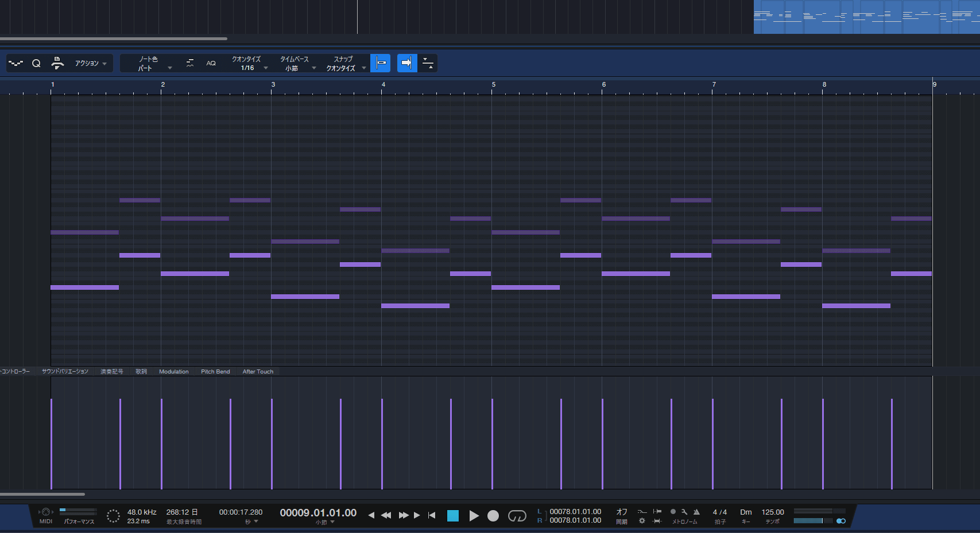Image resolution: width=980 pixels, height=533 pixels.
Task: Click the follow-edit-position icon with triangle
Action: pos(428,63)
